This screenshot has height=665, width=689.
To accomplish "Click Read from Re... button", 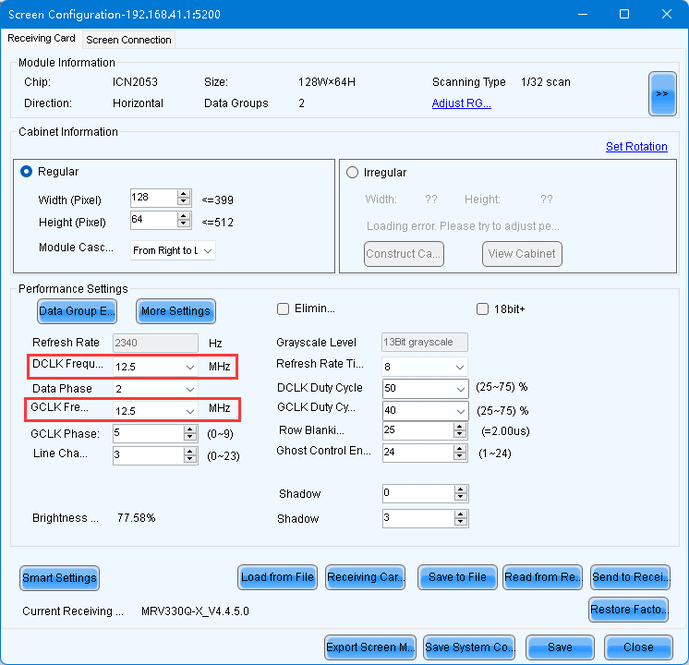I will (543, 577).
